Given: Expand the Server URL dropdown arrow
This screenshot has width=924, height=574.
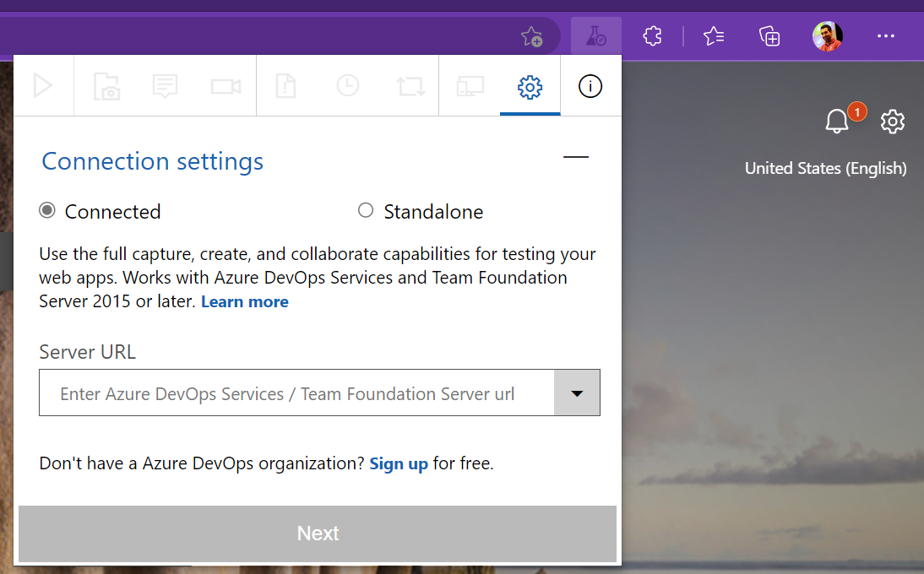Looking at the screenshot, I should pyautogui.click(x=577, y=393).
